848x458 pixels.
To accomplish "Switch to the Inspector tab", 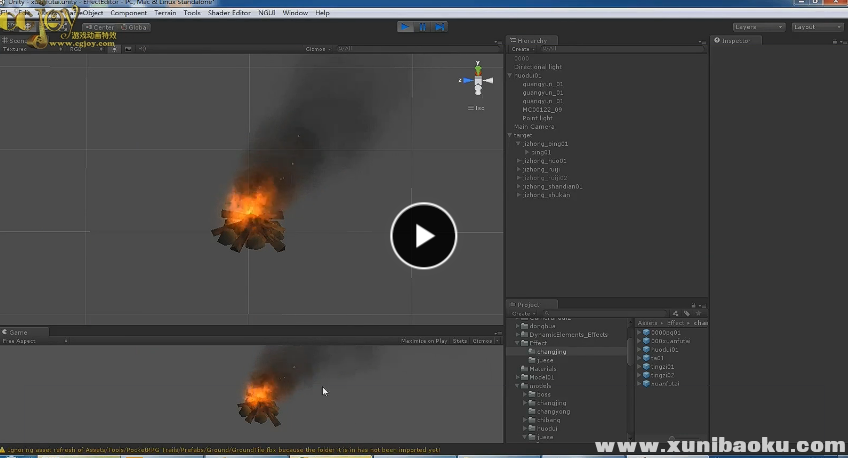I will (737, 40).
